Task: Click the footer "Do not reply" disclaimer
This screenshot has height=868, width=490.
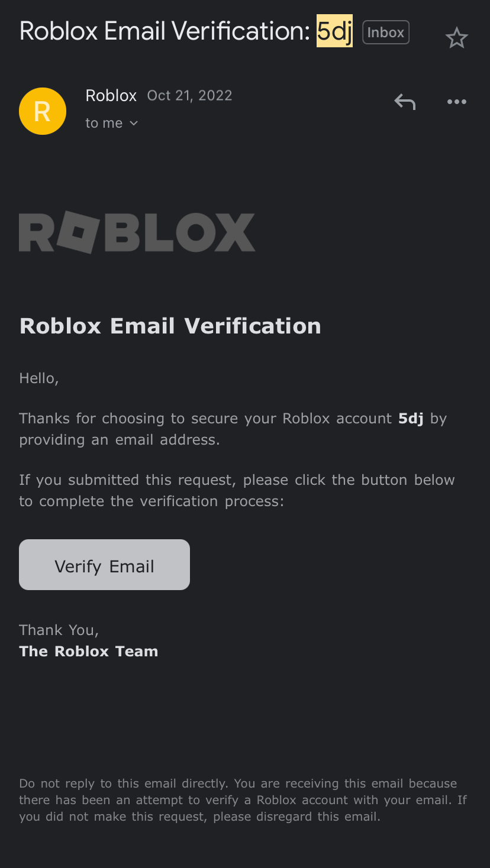Action: pyautogui.click(x=243, y=800)
